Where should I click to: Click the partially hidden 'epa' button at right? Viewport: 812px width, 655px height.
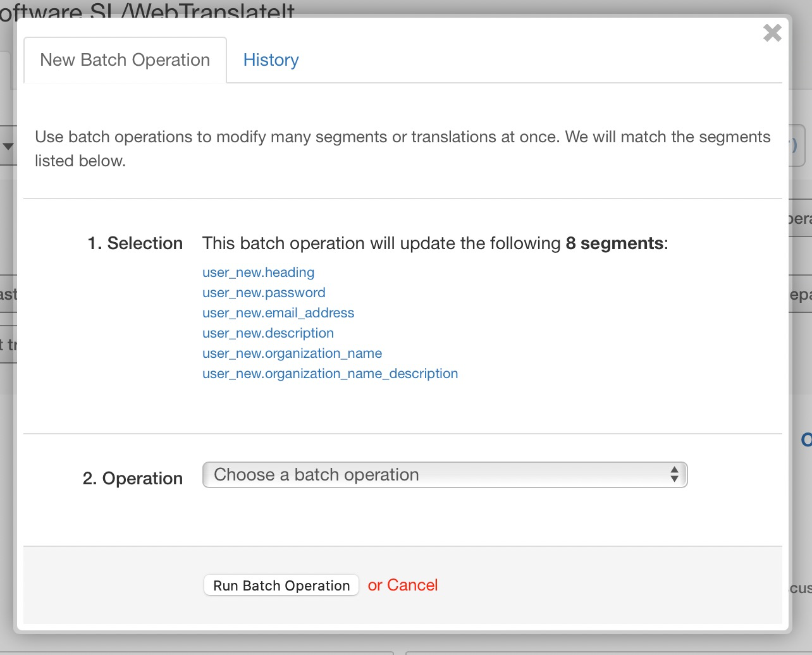[801, 295]
